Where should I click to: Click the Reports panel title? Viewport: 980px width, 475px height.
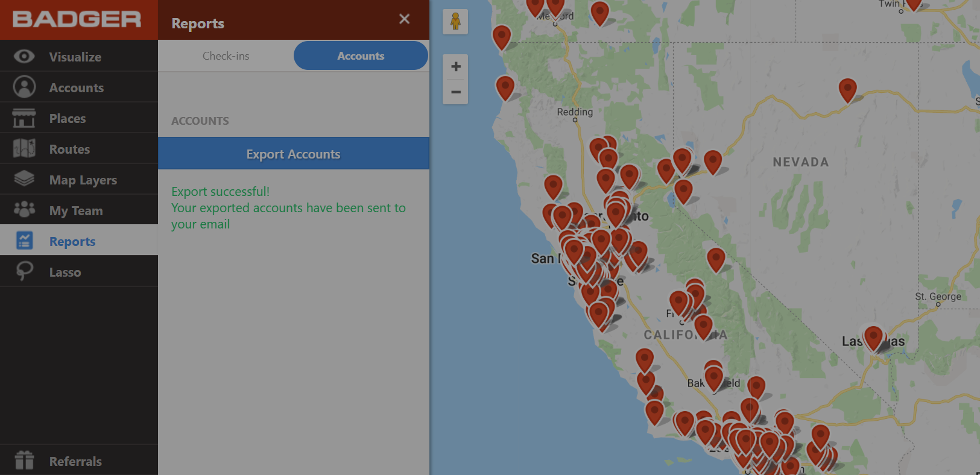198,24
